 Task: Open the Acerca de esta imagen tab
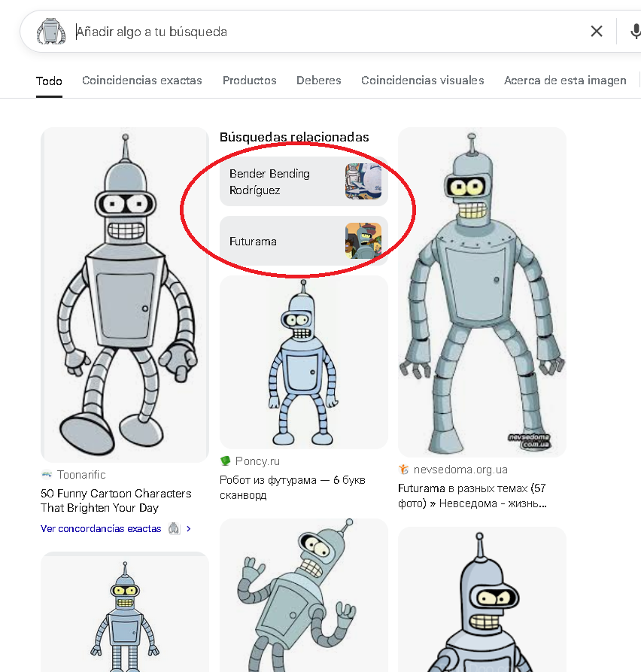click(565, 80)
